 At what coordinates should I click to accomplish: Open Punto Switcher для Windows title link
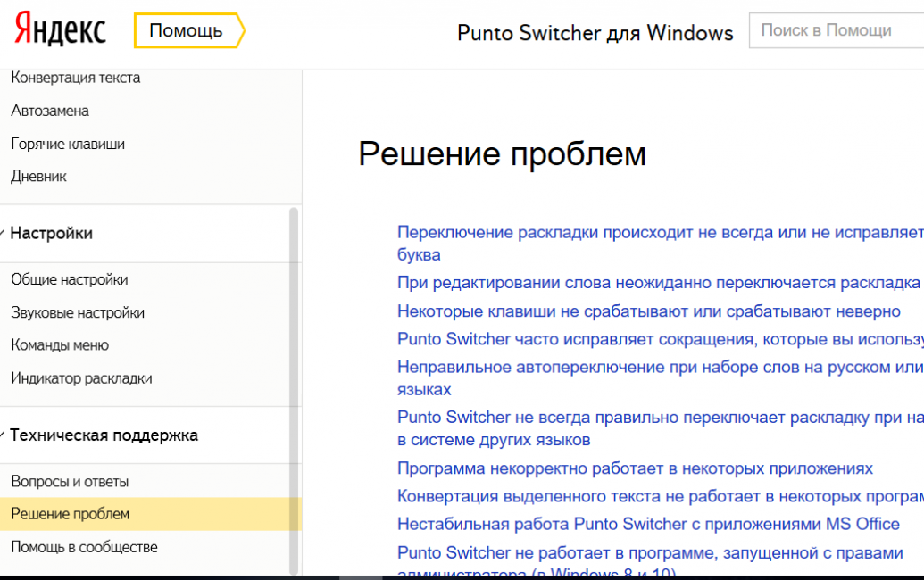click(x=595, y=33)
